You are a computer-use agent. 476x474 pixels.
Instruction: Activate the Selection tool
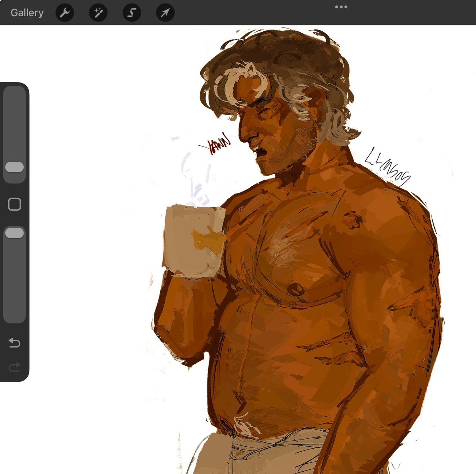(x=131, y=12)
